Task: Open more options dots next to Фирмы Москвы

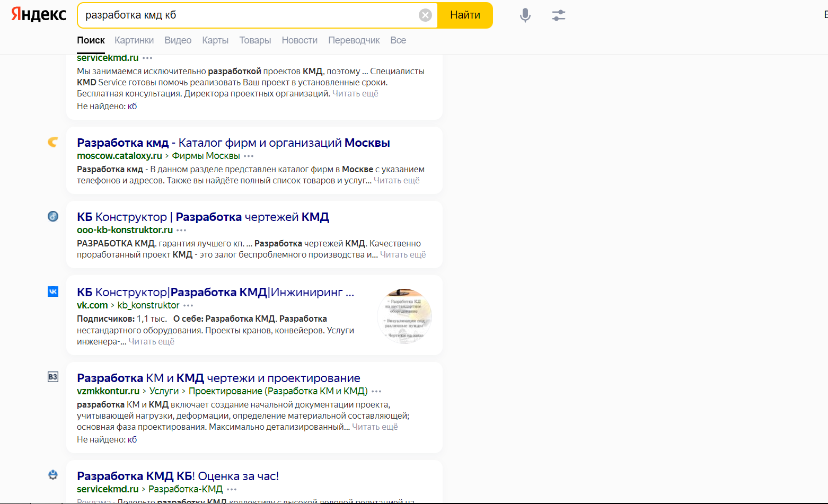Action: click(249, 156)
